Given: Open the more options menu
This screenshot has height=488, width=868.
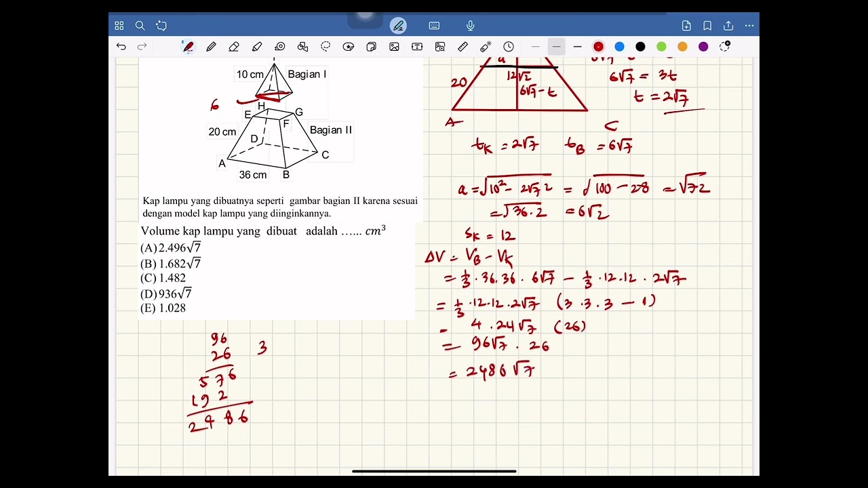Looking at the screenshot, I should [749, 26].
